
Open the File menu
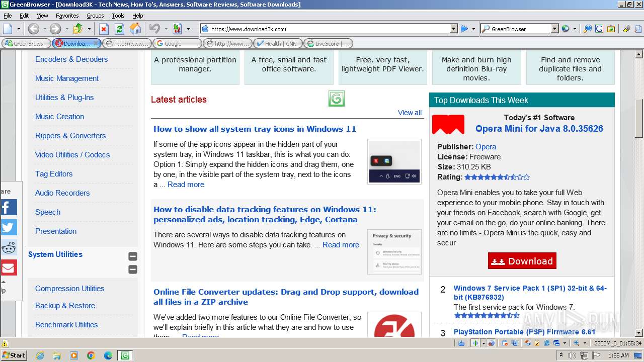(8, 16)
